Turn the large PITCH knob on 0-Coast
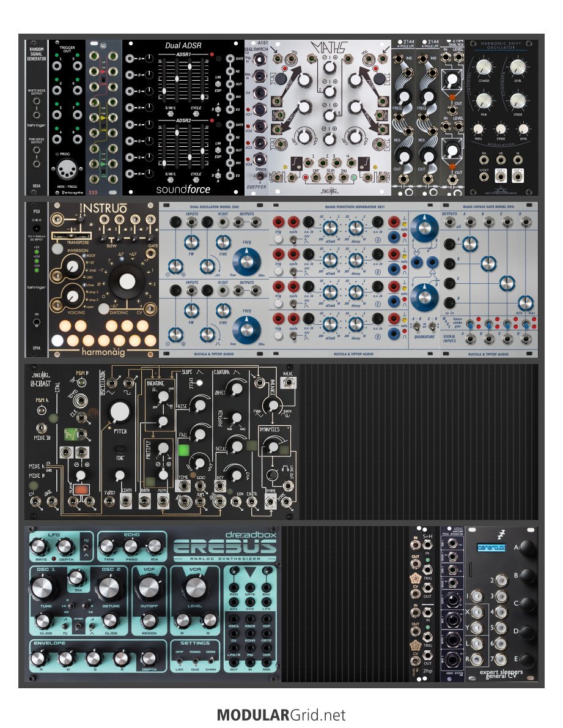 click(x=120, y=412)
